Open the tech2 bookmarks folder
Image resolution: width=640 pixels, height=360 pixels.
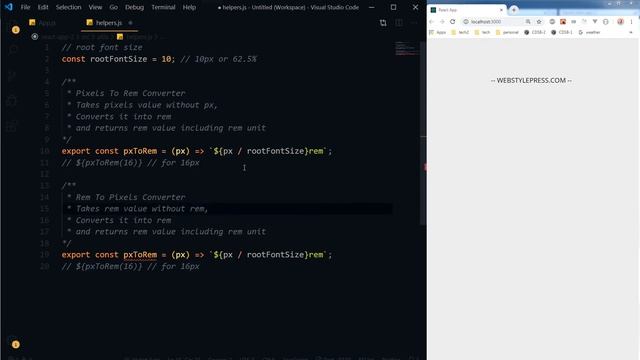tap(460, 32)
